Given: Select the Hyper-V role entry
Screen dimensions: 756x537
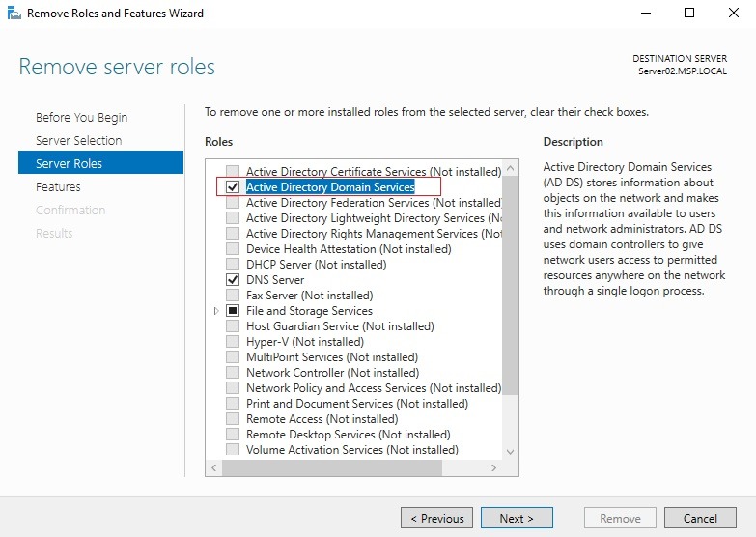Looking at the screenshot, I should 304,342.
